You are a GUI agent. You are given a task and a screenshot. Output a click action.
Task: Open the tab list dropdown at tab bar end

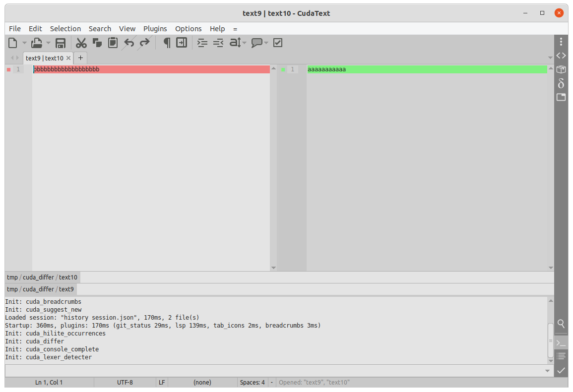point(550,58)
